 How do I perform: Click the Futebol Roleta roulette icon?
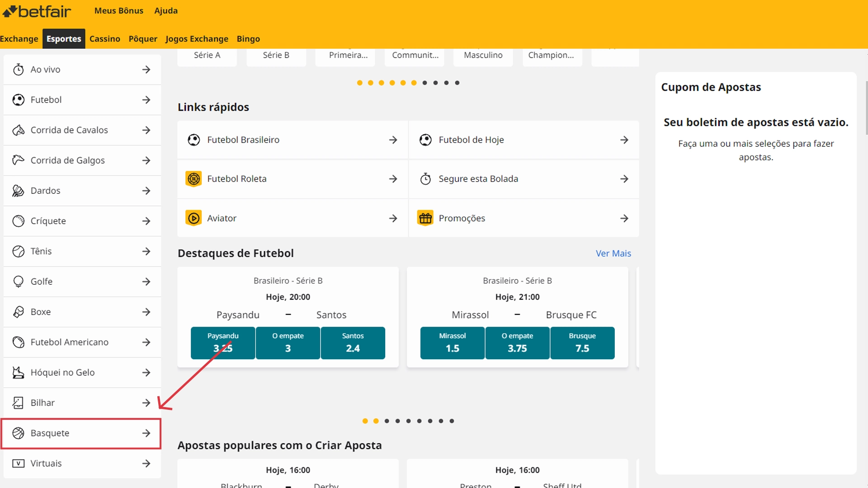[194, 179]
